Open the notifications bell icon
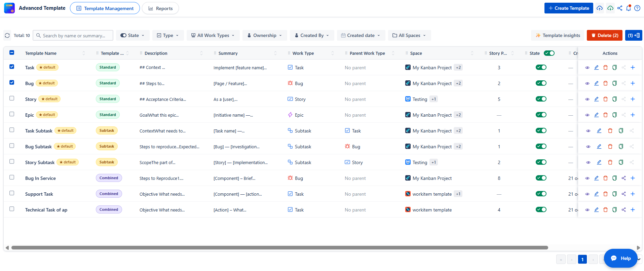644x271 pixels. [x=629, y=8]
